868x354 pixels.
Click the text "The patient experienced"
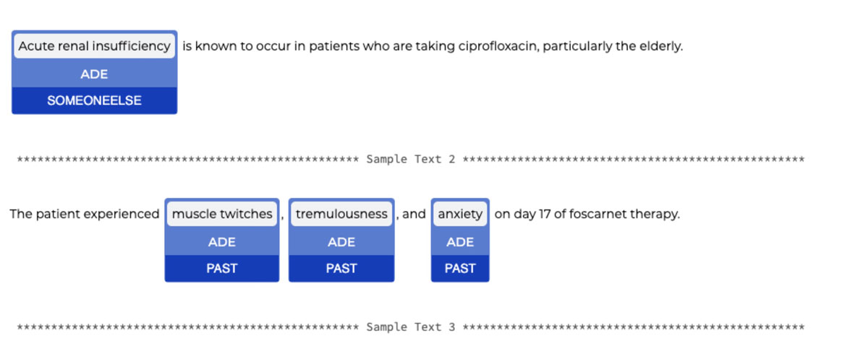[x=84, y=214]
